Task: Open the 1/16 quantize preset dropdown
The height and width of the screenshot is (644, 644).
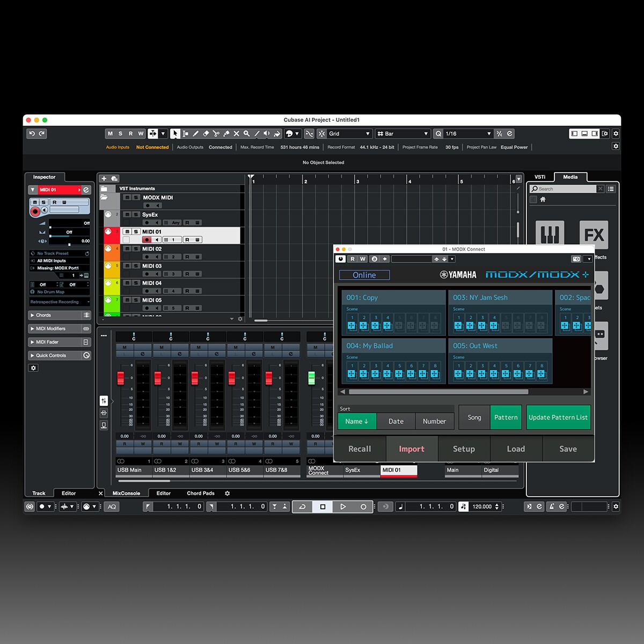Action: point(468,134)
